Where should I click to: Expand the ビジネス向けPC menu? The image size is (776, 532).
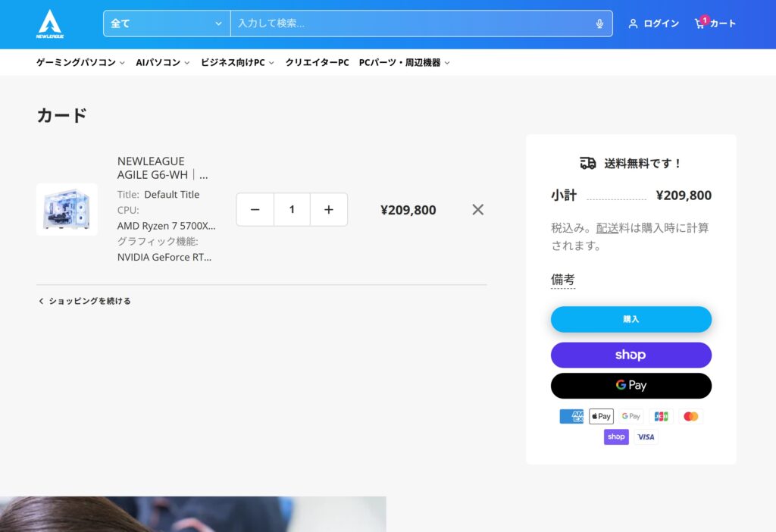coord(237,63)
